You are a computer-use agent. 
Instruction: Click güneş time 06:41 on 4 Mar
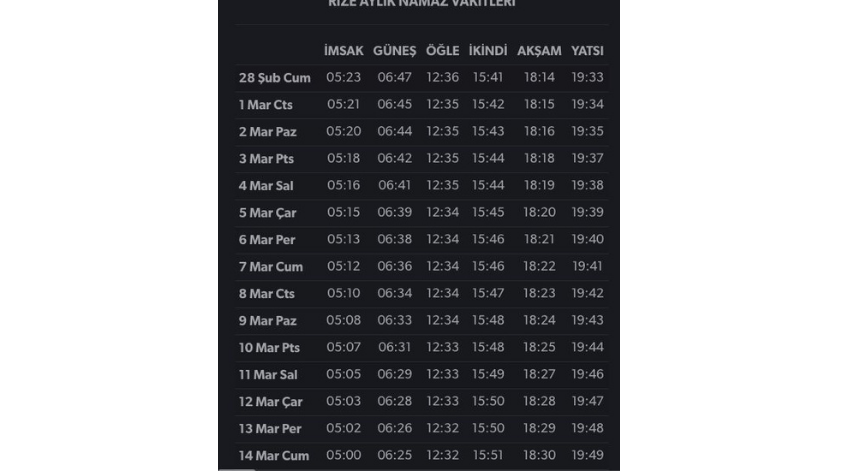coord(394,185)
